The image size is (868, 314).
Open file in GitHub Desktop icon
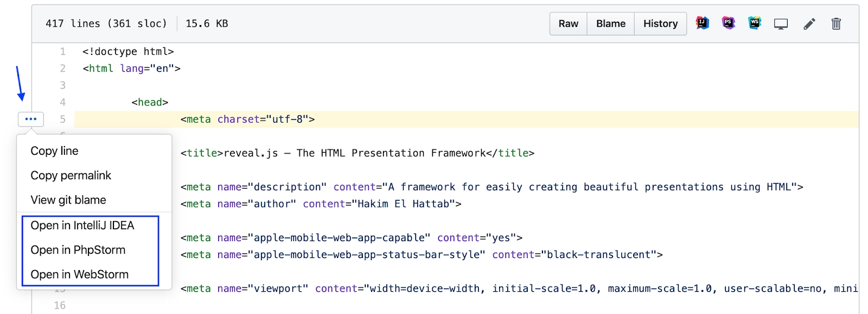781,24
